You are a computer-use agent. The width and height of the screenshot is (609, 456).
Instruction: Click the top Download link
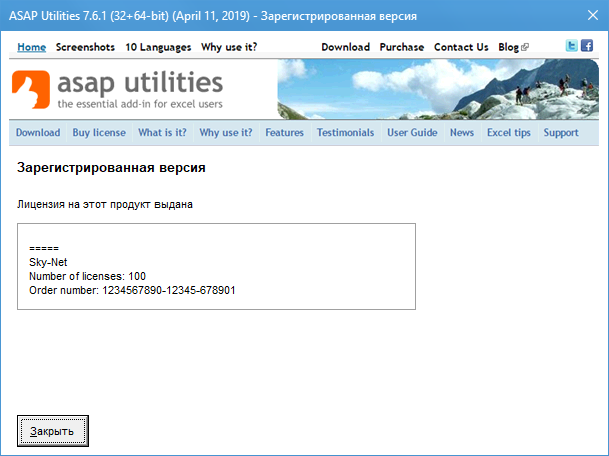(x=345, y=47)
